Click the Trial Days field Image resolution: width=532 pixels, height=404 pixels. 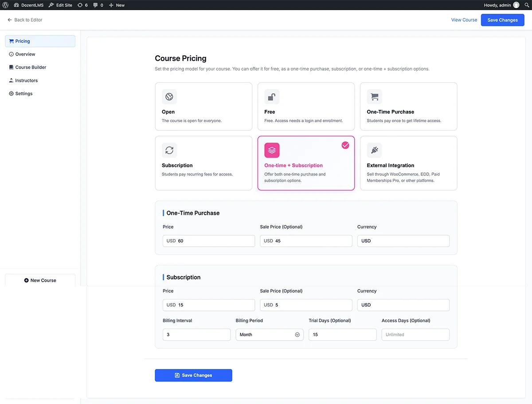coord(343,334)
